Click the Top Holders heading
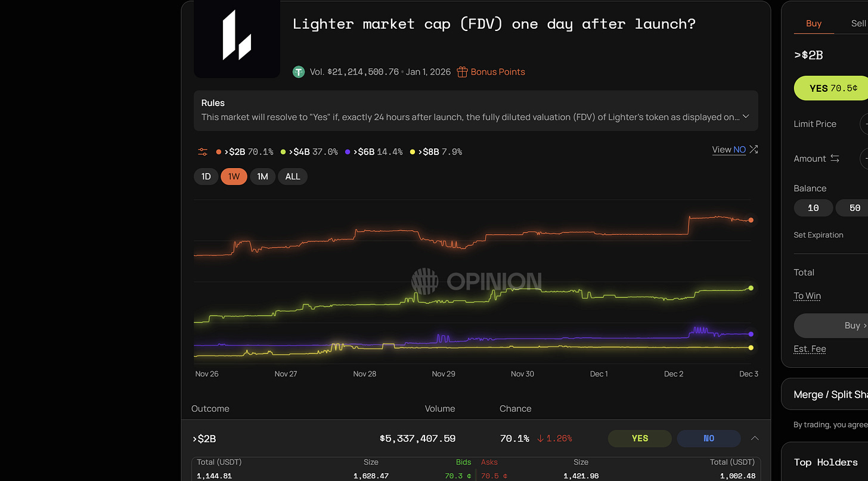Viewport: 868px width, 481px height. tap(826, 462)
